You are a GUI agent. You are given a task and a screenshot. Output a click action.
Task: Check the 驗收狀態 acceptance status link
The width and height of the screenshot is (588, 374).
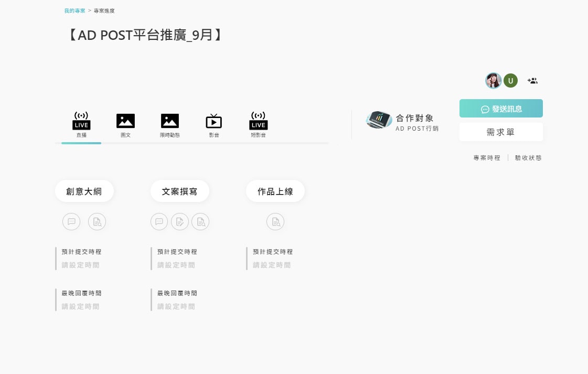pos(528,157)
